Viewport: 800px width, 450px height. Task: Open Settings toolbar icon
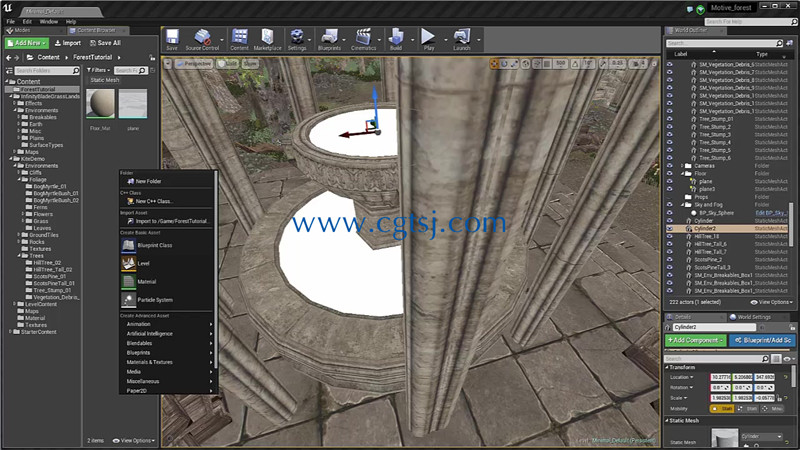(x=296, y=39)
